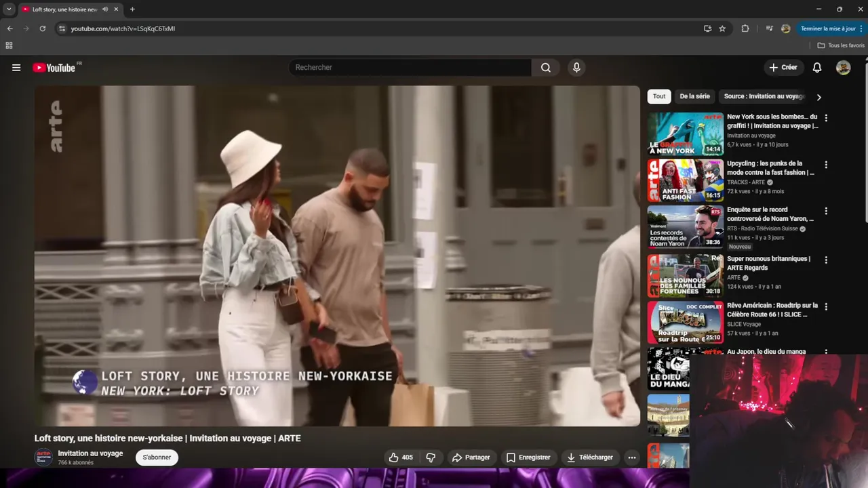Image resolution: width=868 pixels, height=488 pixels.
Task: Open the Invitation au voyage channel name link
Action: 90,453
